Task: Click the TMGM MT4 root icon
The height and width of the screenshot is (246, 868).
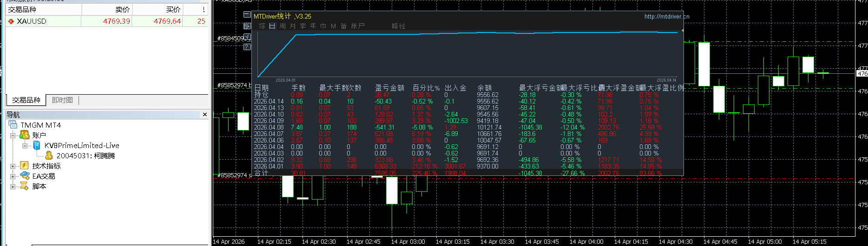Action: 13,125
